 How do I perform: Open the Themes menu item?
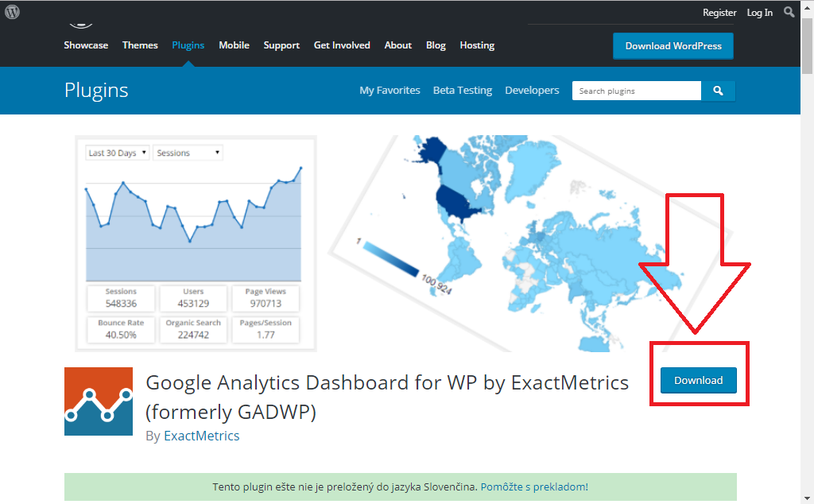point(140,45)
